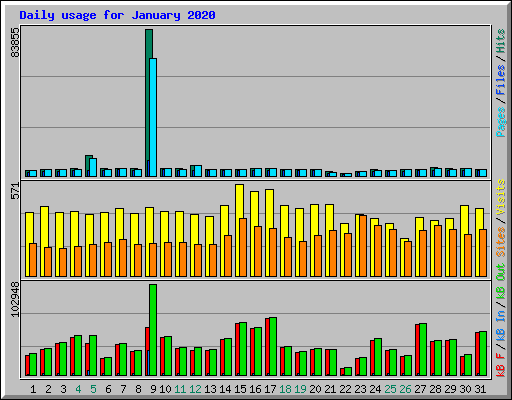Click the cyan Pages bar for day 9
The height and width of the screenshot is (400, 512).
153,117
